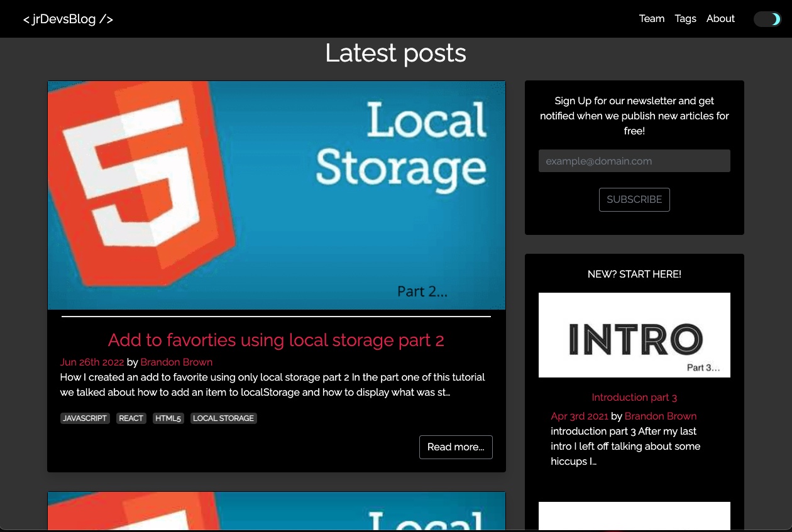Viewport: 792px width, 532px height.
Task: Select the JAVASCRIPT tag
Action: 85,418
